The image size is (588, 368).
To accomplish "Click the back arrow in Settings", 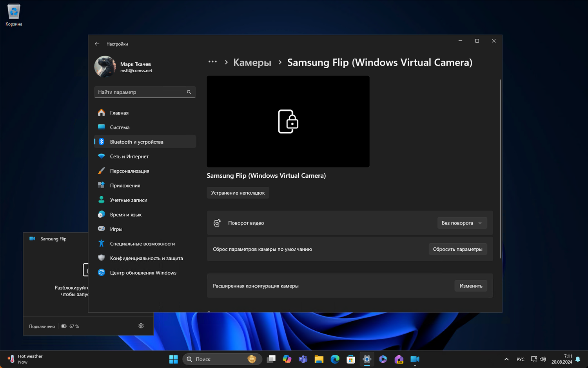I will coord(97,44).
